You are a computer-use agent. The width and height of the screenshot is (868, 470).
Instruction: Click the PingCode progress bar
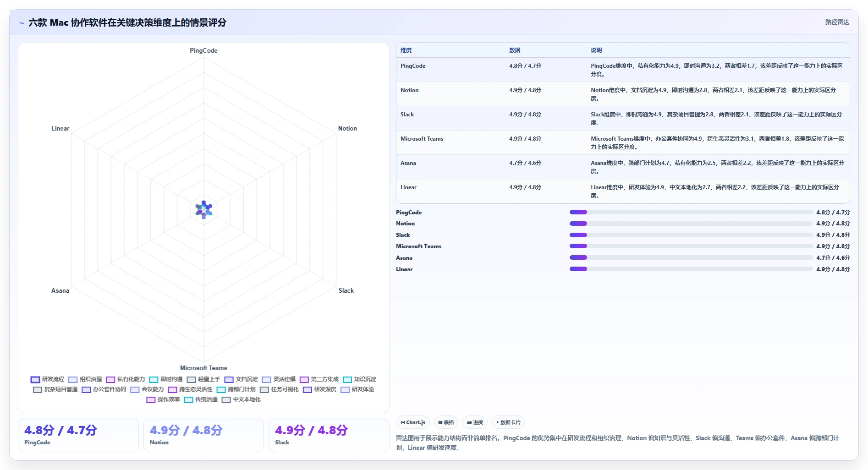691,212
